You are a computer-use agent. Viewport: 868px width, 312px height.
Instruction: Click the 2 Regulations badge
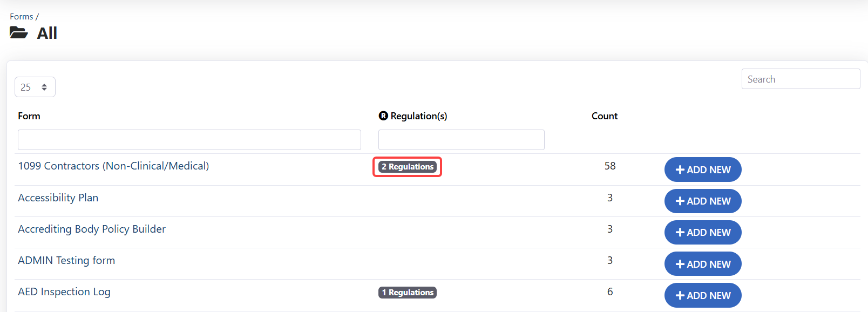[x=408, y=167]
